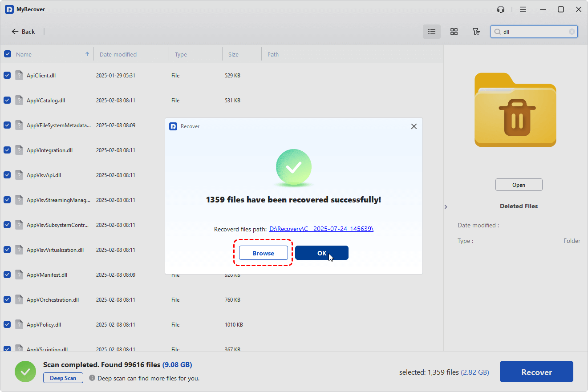Start a Deep Scan
The width and height of the screenshot is (588, 392).
[63, 378]
